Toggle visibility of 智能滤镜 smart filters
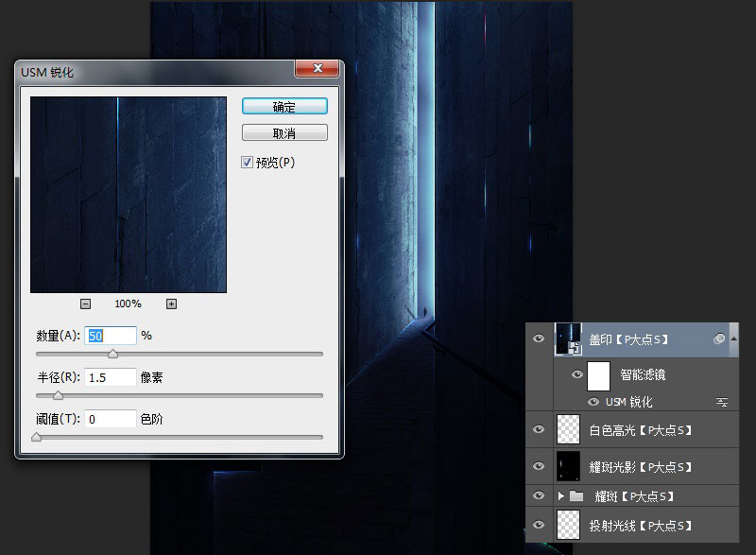756x555 pixels. [x=576, y=374]
